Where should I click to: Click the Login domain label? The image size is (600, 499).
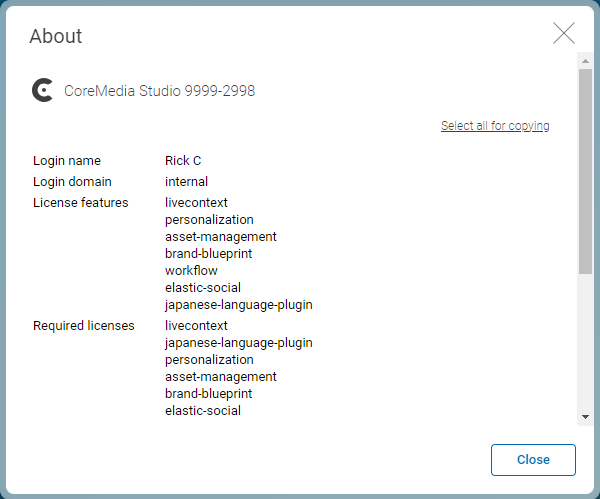click(72, 182)
